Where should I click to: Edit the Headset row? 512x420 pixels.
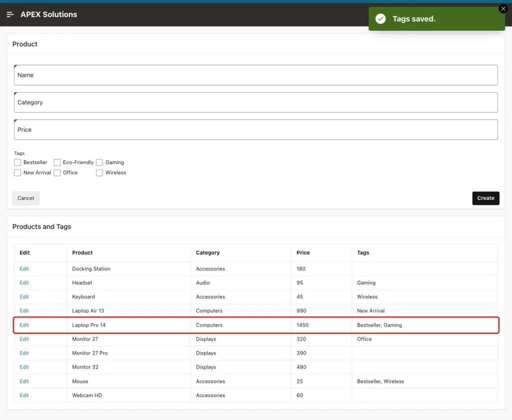pos(24,283)
